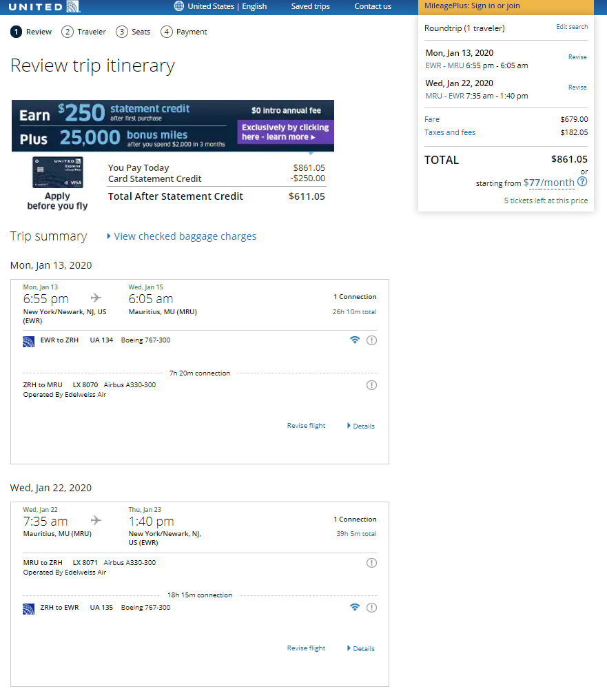Click UA 135 flight number

(x=101, y=607)
